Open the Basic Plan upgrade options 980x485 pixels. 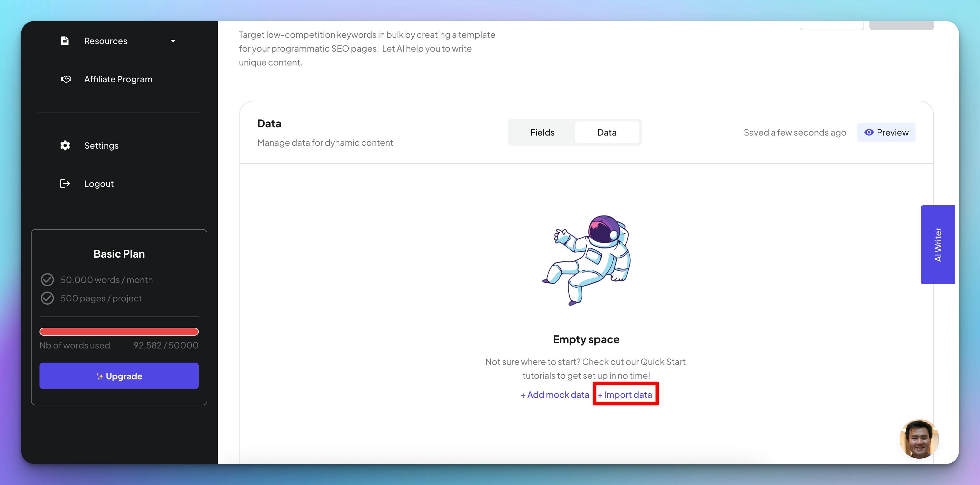click(x=119, y=376)
